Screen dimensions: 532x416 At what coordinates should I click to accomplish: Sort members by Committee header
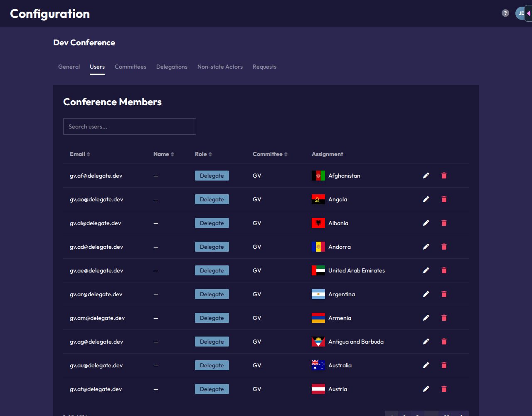[x=270, y=154]
